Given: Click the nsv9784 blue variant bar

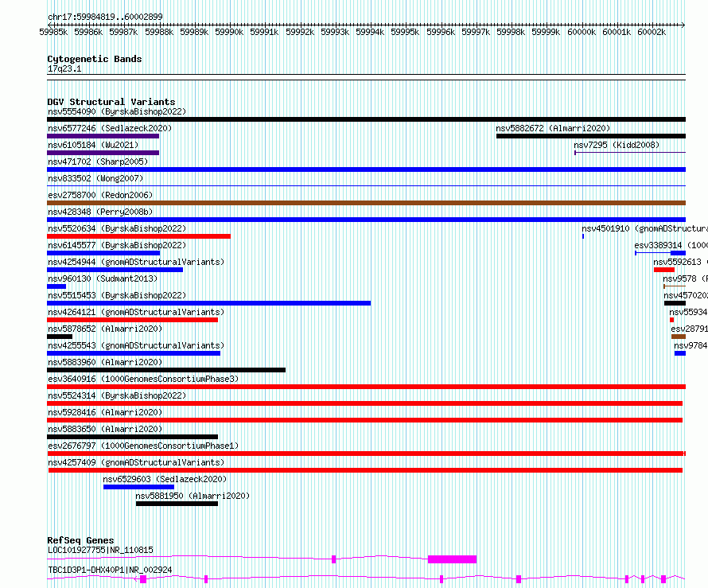Looking at the screenshot, I should pyautogui.click(x=680, y=353).
